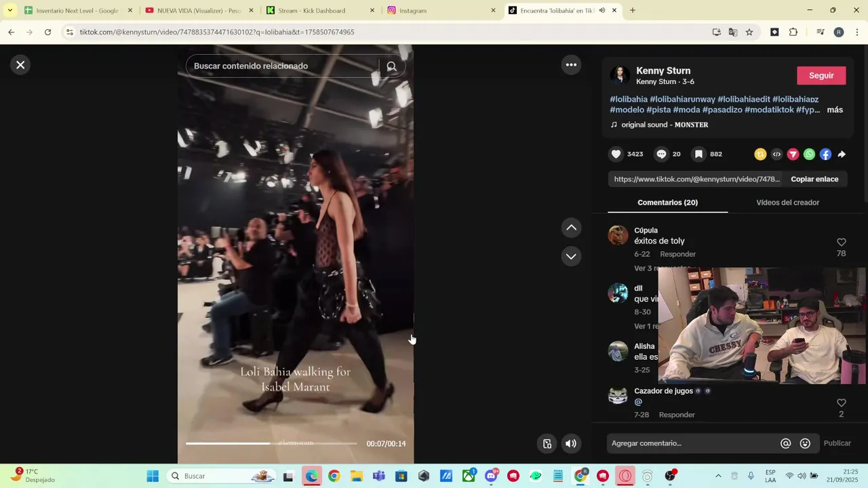Show hidden system tray icons chevron
Screen dimensions: 868x488
[x=718, y=476]
